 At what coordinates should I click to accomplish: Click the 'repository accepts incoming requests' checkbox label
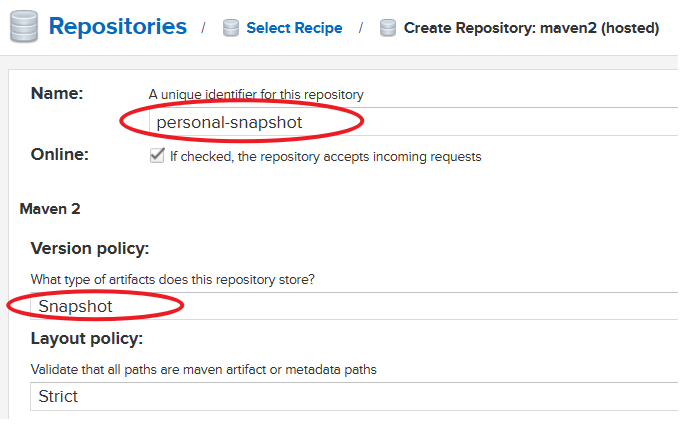[325, 156]
